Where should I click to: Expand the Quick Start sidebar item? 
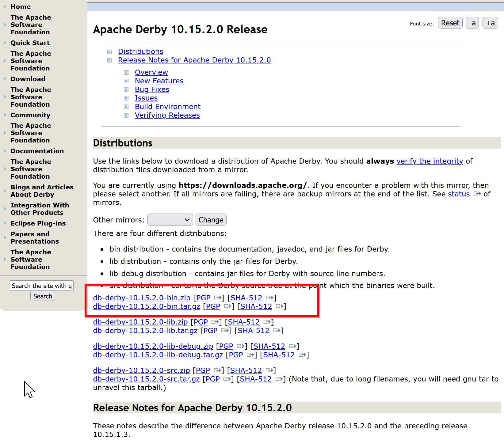coord(5,43)
